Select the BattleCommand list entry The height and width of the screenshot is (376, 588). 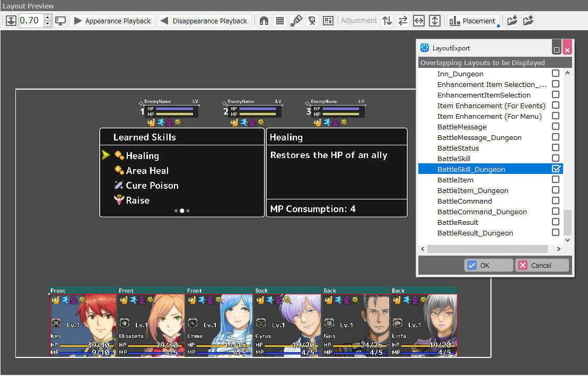pyautogui.click(x=464, y=200)
